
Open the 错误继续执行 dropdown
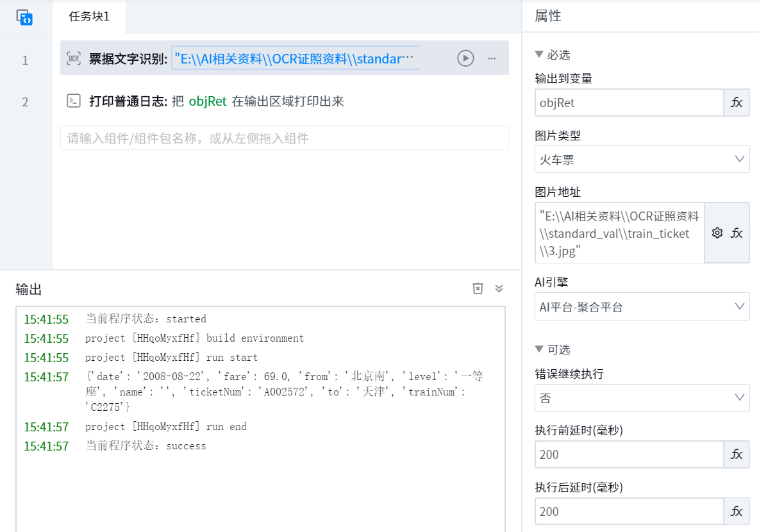click(642, 398)
